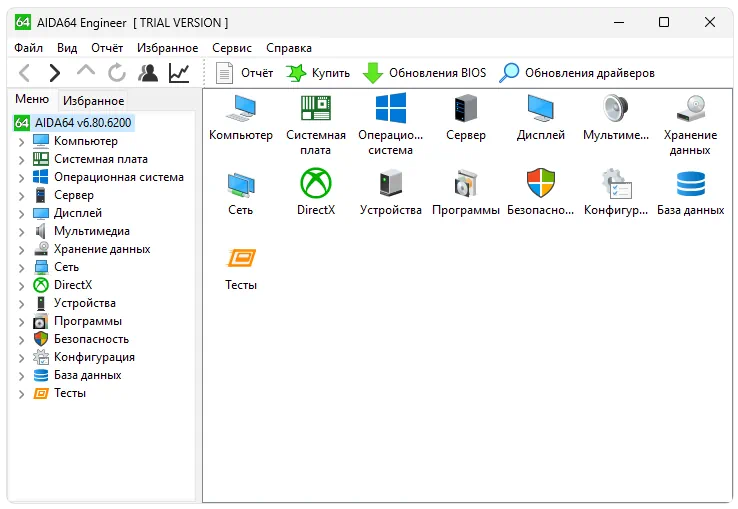Open the Файл menu
The height and width of the screenshot is (509, 738).
tap(28, 48)
